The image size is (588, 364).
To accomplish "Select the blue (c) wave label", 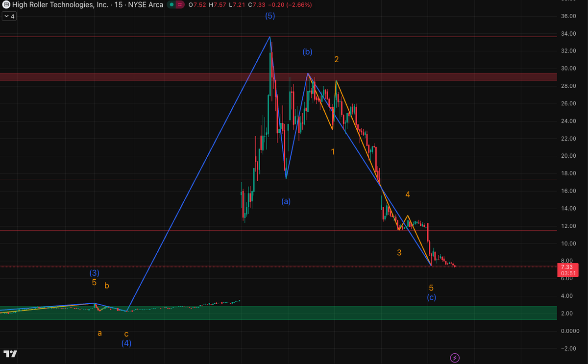I will tap(431, 297).
